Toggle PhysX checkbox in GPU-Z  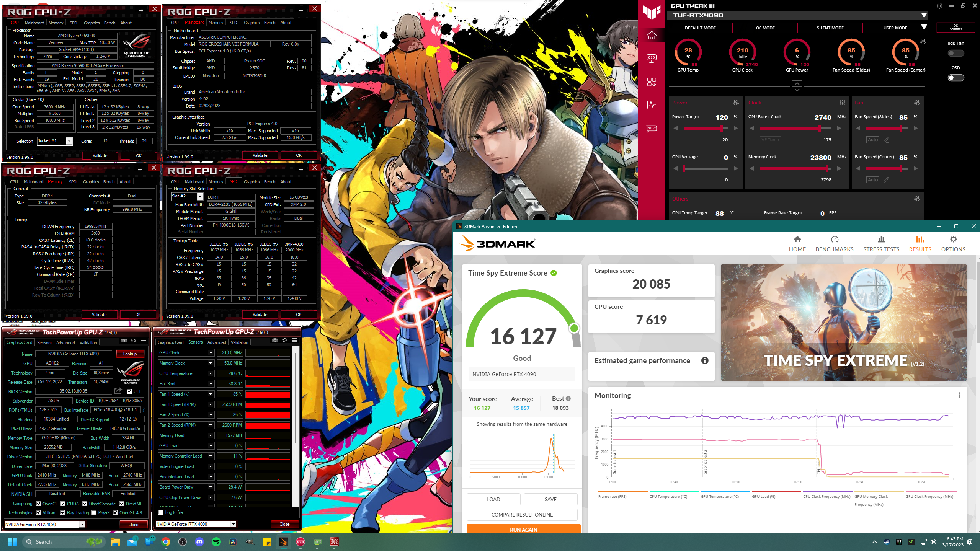[x=94, y=513]
